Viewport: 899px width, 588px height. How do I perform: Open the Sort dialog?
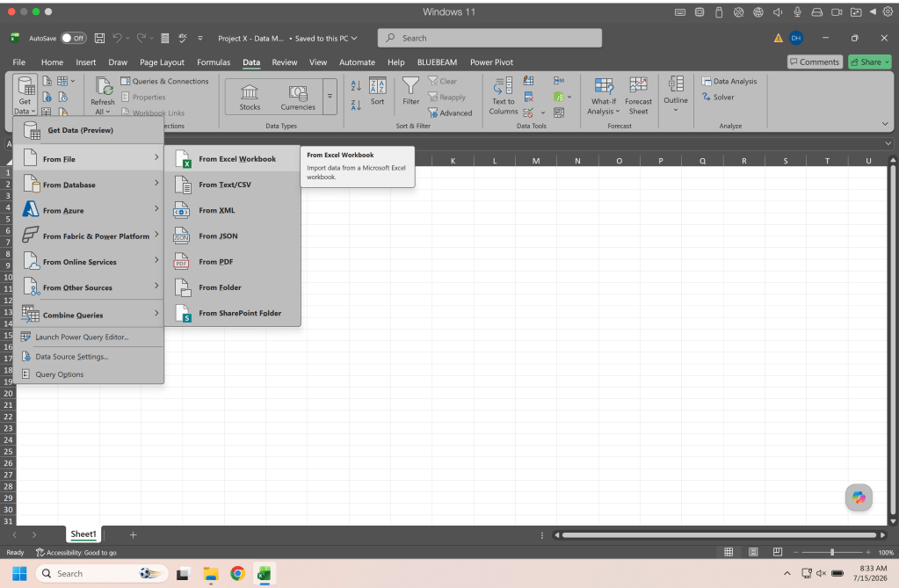click(377, 91)
